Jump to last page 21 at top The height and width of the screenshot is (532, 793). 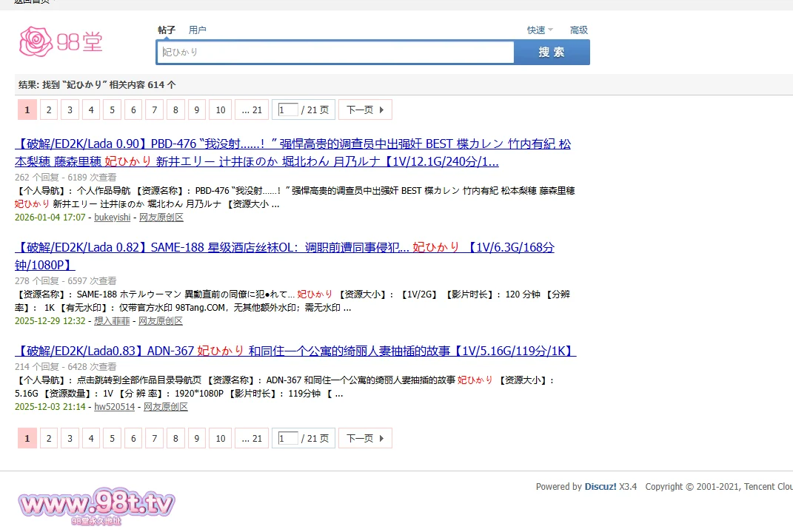[x=252, y=110]
